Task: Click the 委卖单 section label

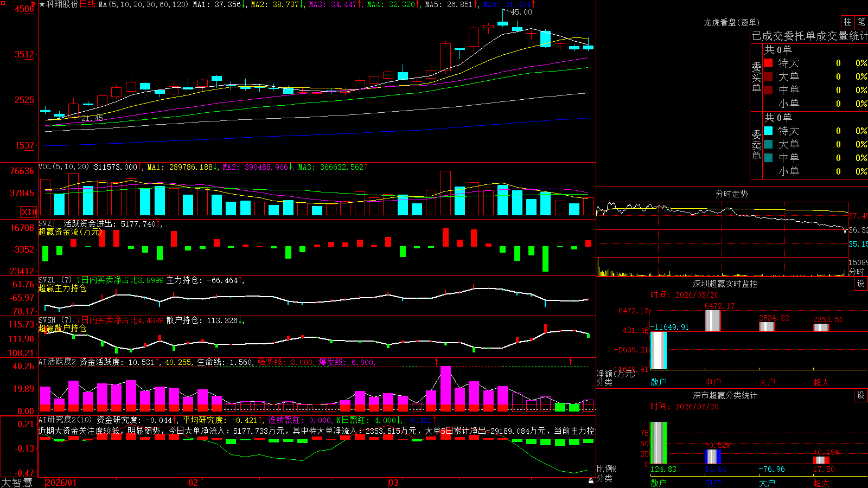Action: click(x=756, y=145)
